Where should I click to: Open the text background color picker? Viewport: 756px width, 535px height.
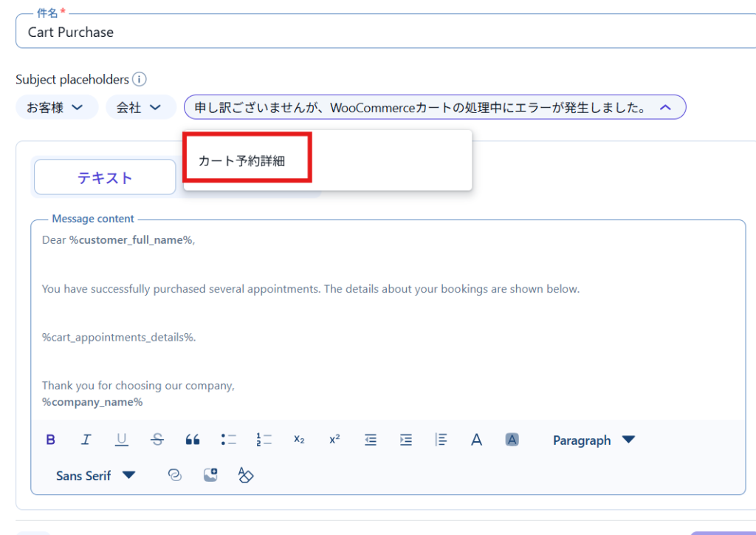point(512,440)
